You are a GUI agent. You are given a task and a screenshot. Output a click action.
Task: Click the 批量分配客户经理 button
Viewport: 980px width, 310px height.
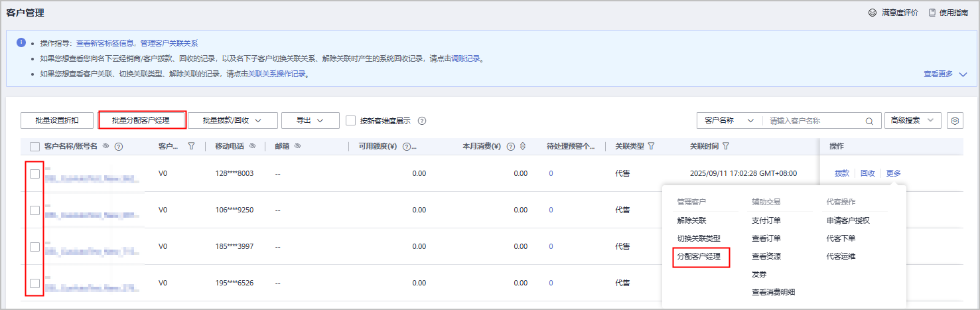(x=141, y=120)
